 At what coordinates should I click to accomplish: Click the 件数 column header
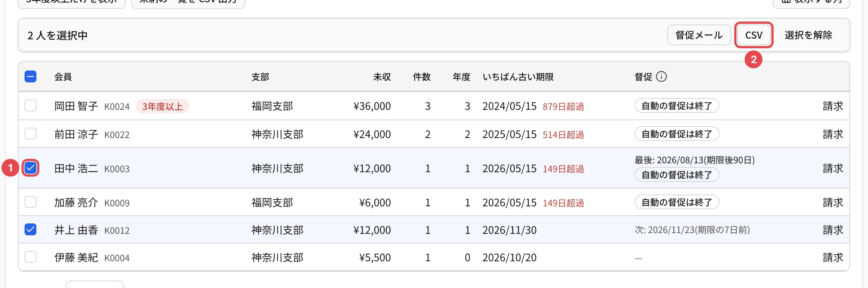[x=422, y=77]
